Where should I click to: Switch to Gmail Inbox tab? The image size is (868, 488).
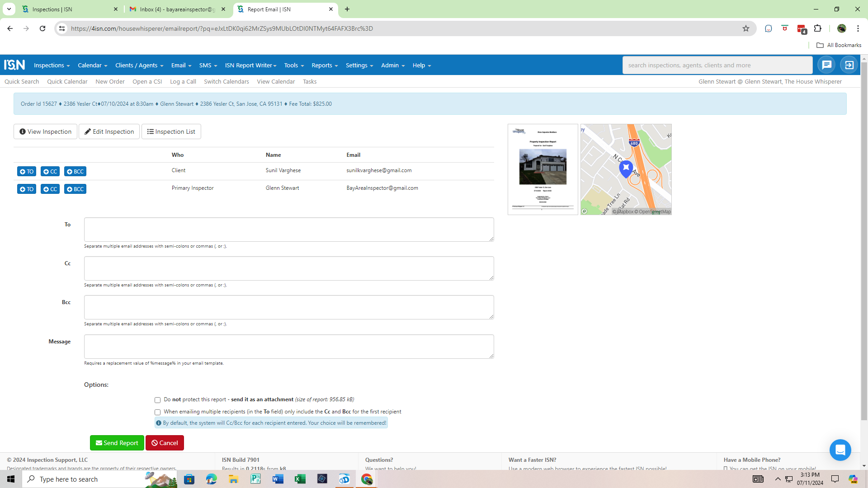(x=176, y=9)
